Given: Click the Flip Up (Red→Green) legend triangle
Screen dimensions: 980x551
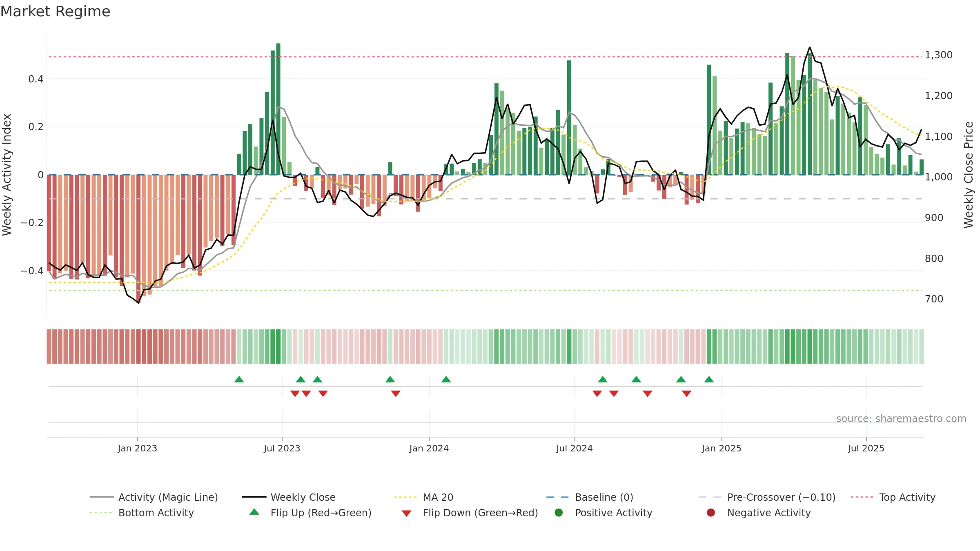Looking at the screenshot, I should [x=254, y=512].
